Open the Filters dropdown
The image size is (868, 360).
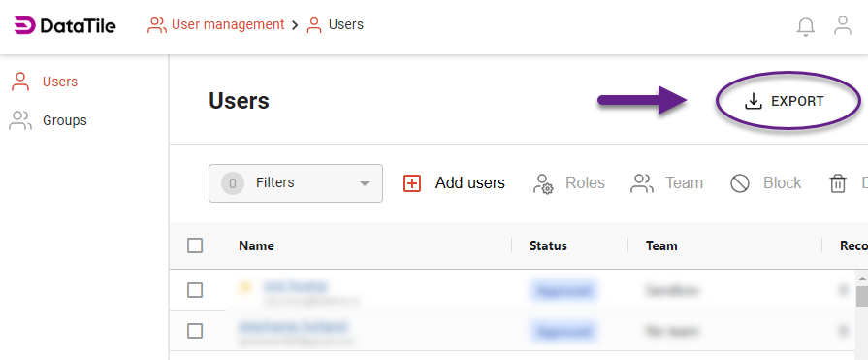point(296,183)
